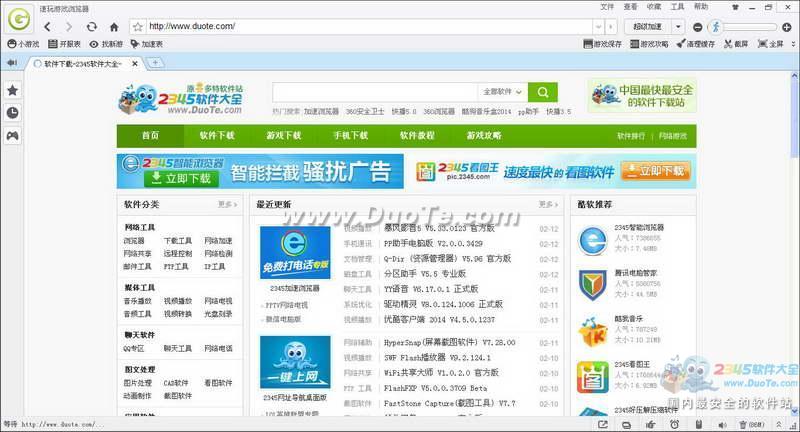800x432 pixels.
Task: Click the site search input box
Action: 375,92
